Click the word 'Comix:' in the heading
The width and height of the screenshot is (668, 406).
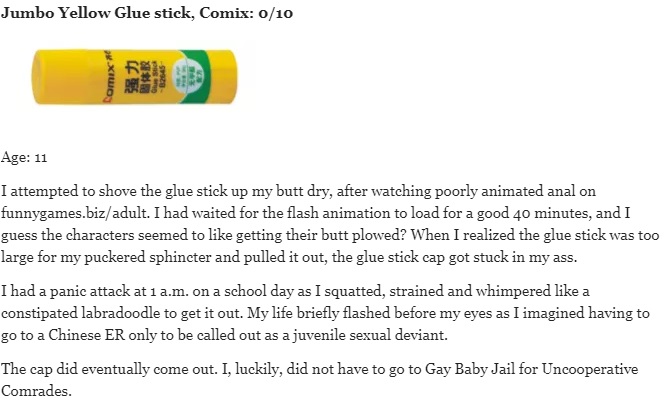pos(226,12)
